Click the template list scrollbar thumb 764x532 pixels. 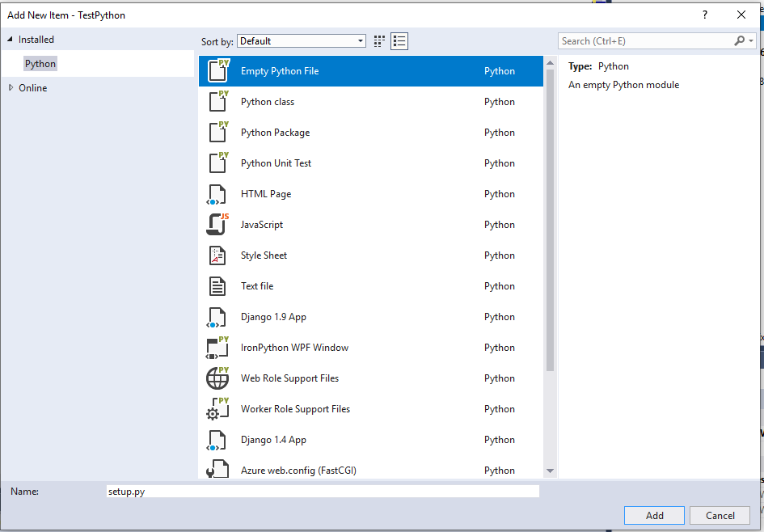click(x=550, y=220)
